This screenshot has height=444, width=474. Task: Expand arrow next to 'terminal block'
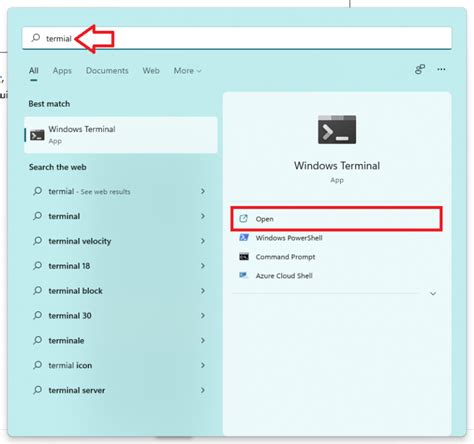[203, 291]
